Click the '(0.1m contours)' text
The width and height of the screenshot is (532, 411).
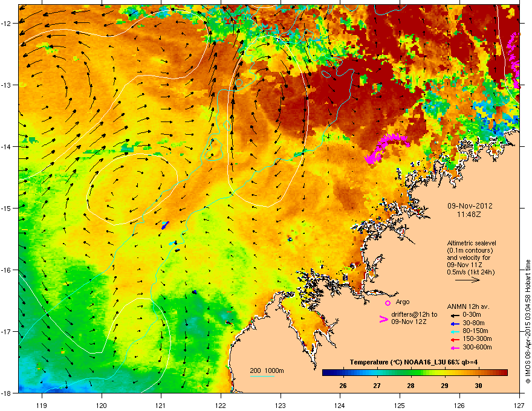click(470, 251)
